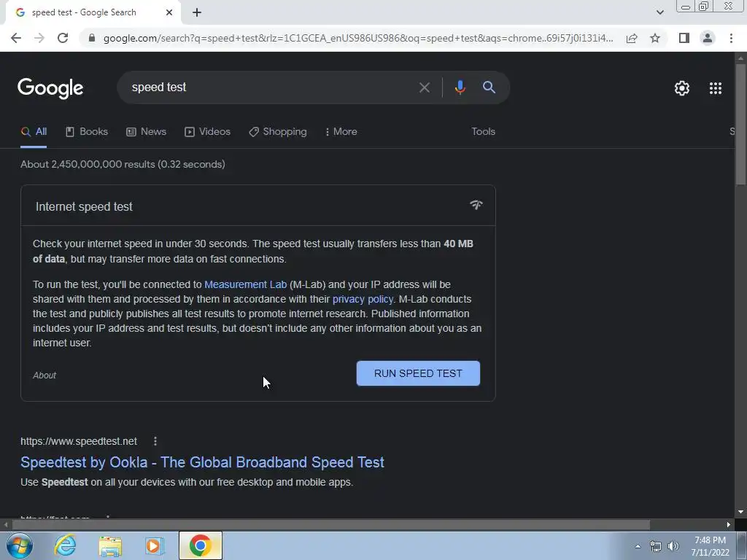Click the horizontal scrollbar thumb
The image size is (747, 560).
coord(331,525)
